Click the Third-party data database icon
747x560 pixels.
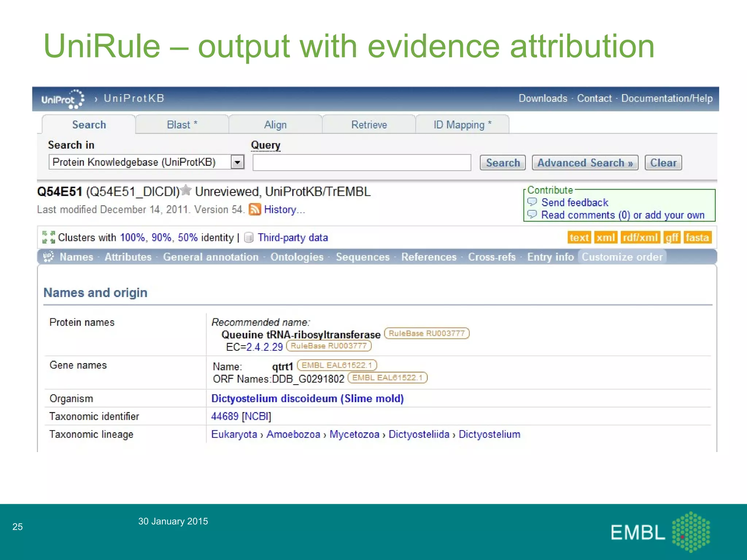249,238
